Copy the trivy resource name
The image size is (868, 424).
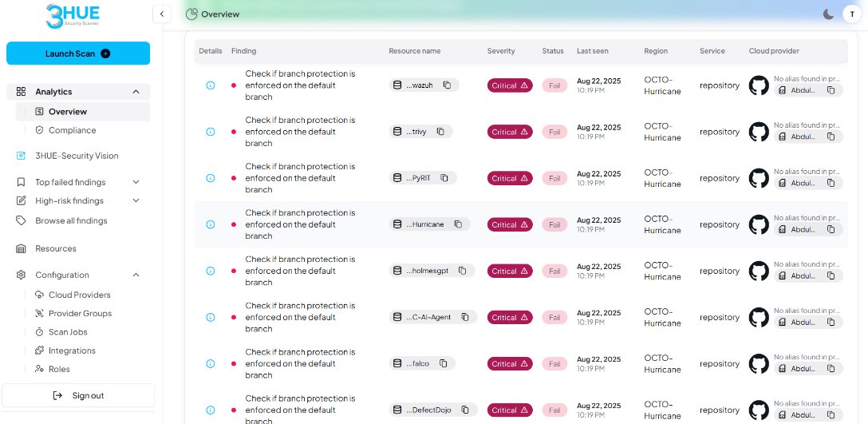[x=440, y=132]
